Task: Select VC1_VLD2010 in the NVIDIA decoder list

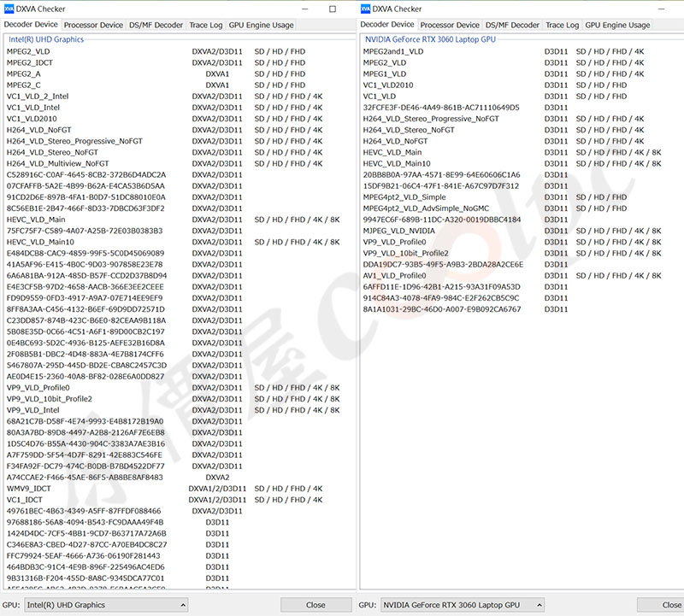Action: (495, 85)
